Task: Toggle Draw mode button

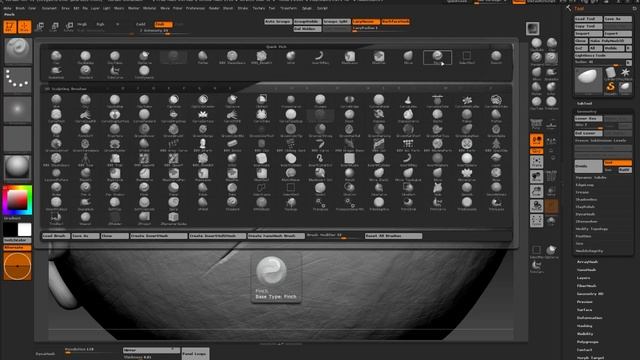Action: pyautogui.click(x=24, y=27)
